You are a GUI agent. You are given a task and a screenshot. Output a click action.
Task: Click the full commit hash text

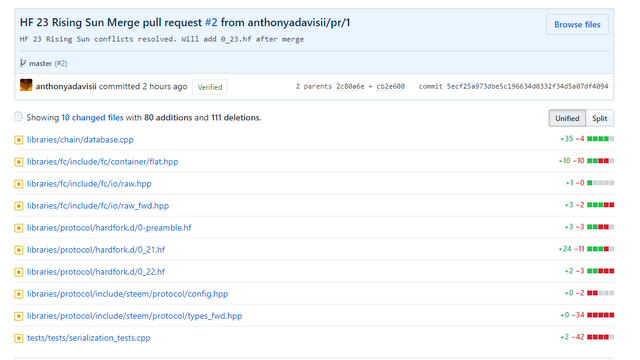527,86
